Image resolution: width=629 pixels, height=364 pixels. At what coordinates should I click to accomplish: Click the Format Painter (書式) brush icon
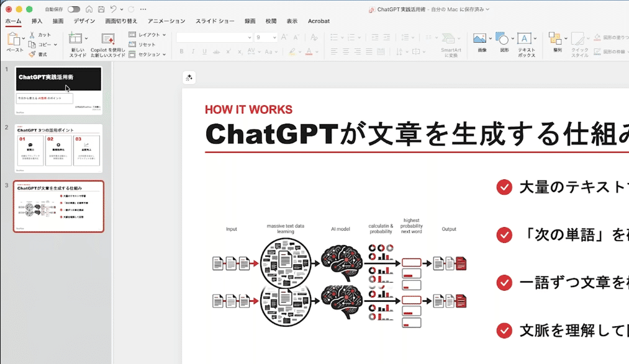tap(32, 54)
